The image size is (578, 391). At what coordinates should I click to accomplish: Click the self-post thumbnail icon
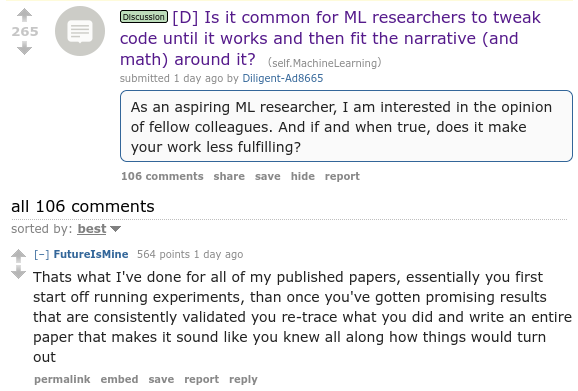tap(80, 31)
